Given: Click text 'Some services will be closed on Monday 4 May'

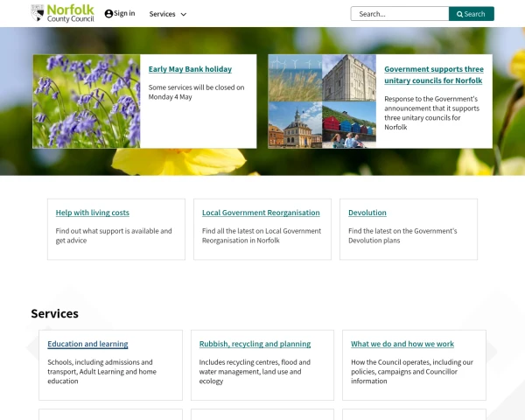Looking at the screenshot, I should click(196, 92).
